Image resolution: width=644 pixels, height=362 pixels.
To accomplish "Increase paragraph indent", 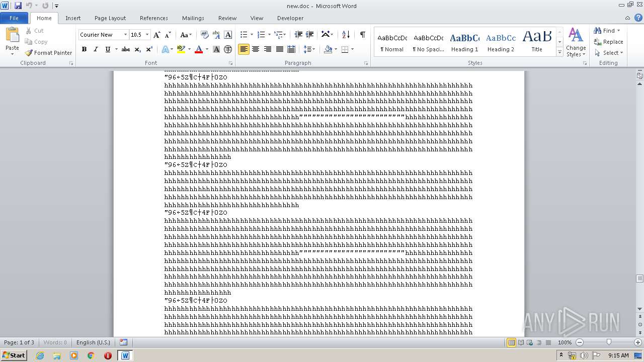I will [310, 35].
